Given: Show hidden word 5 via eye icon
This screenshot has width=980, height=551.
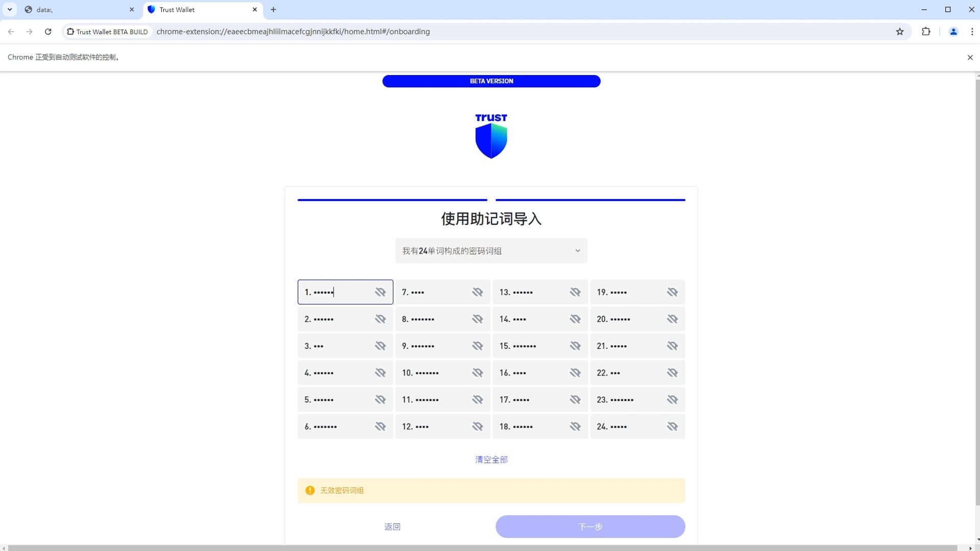Looking at the screenshot, I should click(380, 399).
